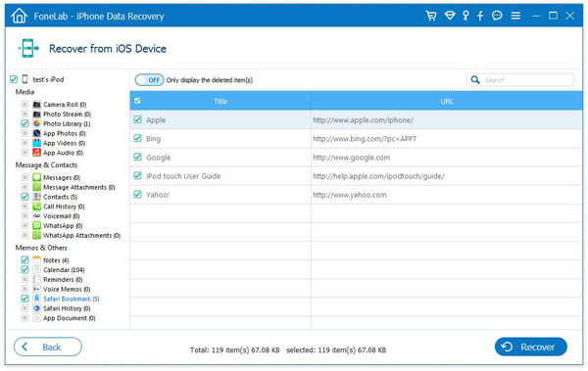Viewport: 588px width, 371px height.
Task: Click the search magnifier icon
Action: coord(475,80)
